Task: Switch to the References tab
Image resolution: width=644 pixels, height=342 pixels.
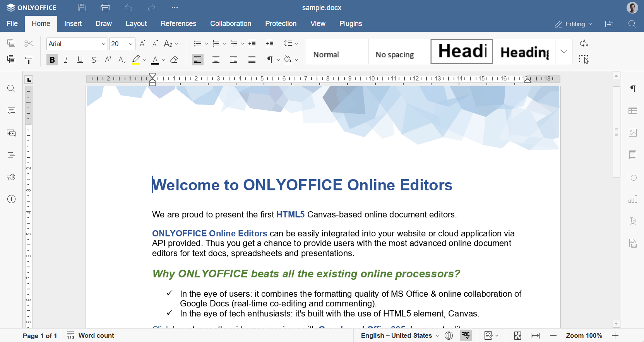Action: click(x=178, y=24)
